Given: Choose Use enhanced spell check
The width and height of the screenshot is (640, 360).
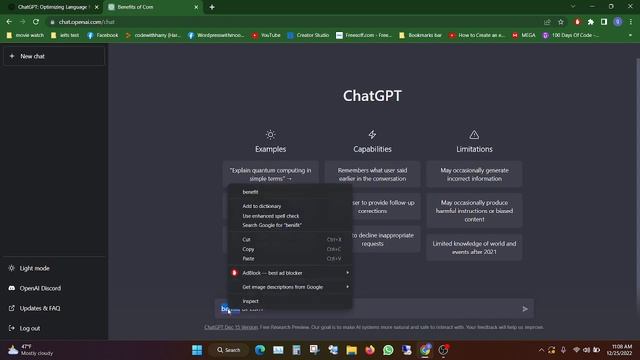Looking at the screenshot, I should click(x=290, y=216).
